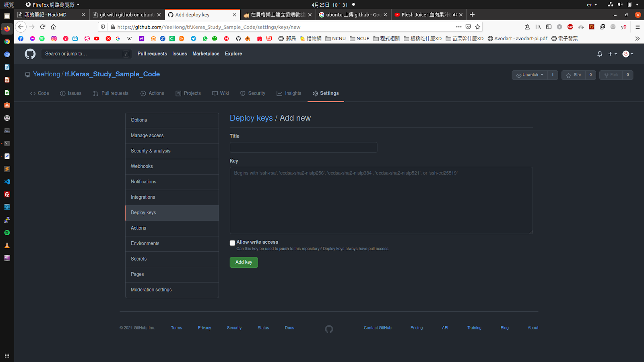Open the site tracking protection shield icon
The height and width of the screenshot is (362, 644).
point(103,27)
